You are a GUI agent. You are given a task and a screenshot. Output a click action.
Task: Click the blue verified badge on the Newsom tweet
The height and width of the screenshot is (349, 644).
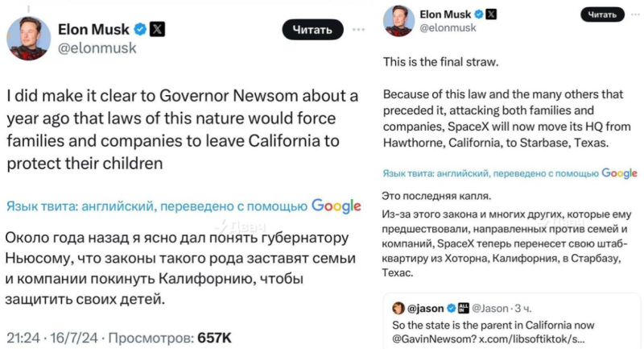(140, 29)
